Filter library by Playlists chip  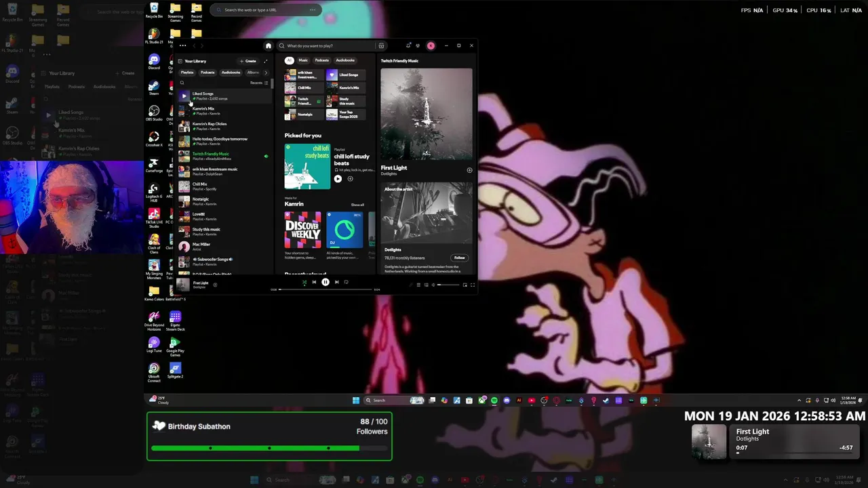187,73
